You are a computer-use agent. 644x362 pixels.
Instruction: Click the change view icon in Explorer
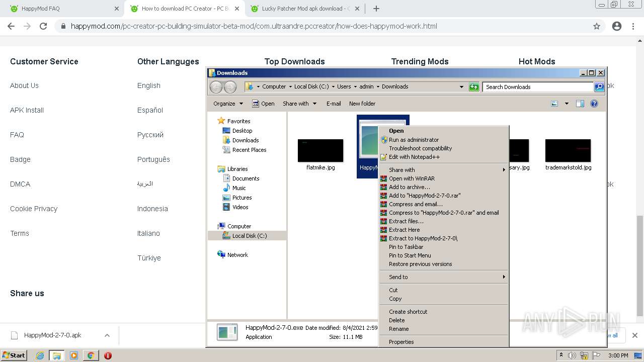(554, 104)
